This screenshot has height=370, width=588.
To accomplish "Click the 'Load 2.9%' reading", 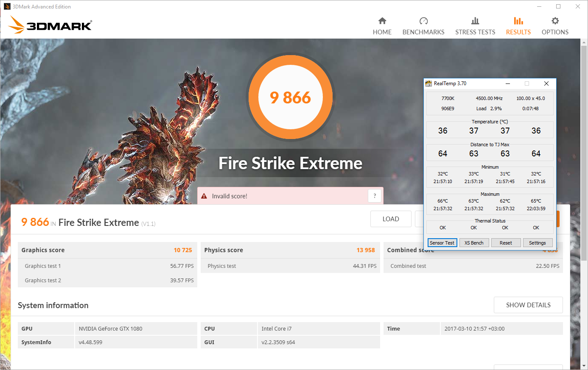I will pyautogui.click(x=489, y=108).
